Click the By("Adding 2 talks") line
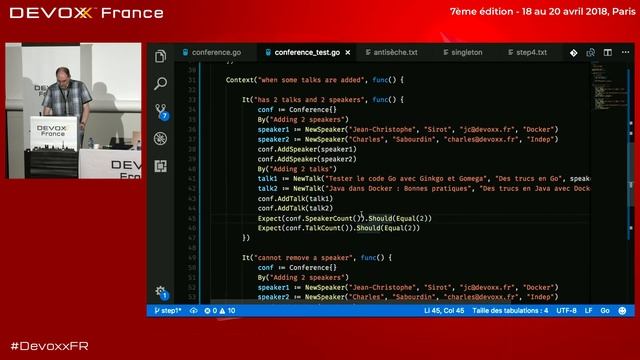Screen dimensions: 640x360 pyautogui.click(x=297, y=169)
